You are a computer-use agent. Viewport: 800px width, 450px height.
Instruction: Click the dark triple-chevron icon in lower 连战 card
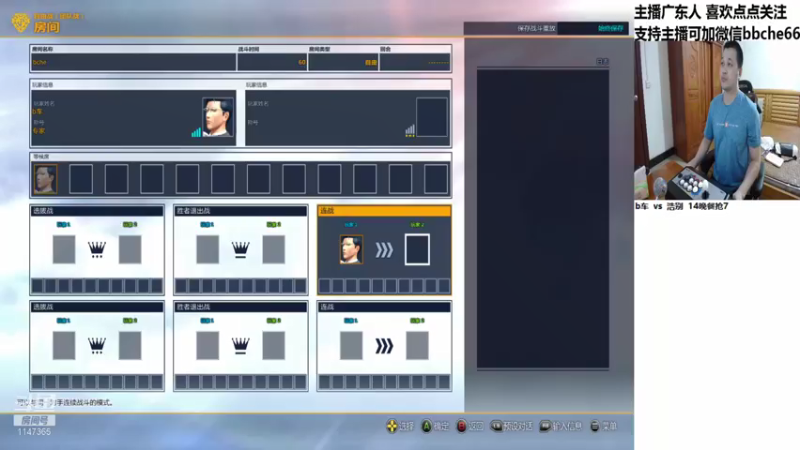coord(384,346)
